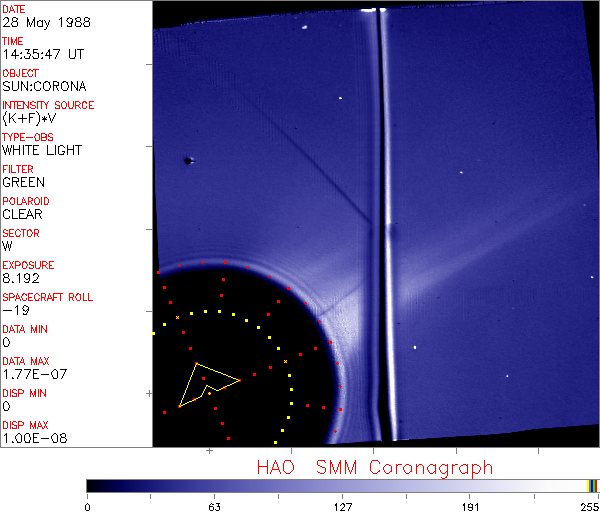The height and width of the screenshot is (512, 600).
Task: Select the "SUN:CORONA" object value
Action: tap(44, 86)
